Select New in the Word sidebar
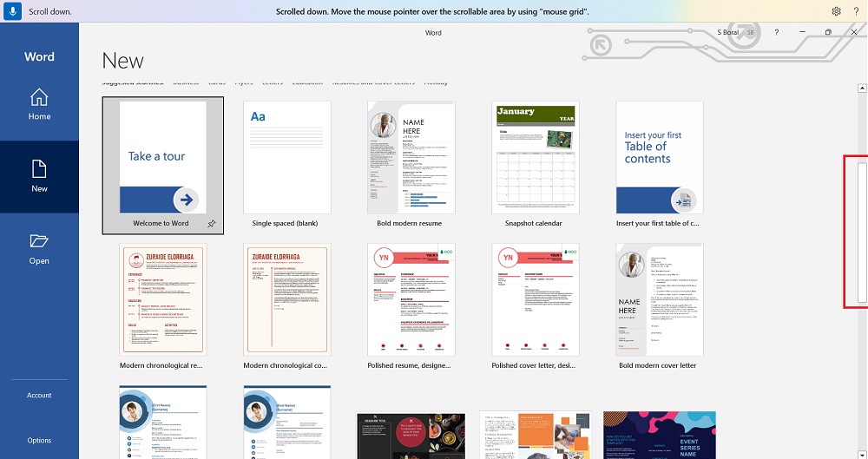868x459 pixels. coord(39,177)
